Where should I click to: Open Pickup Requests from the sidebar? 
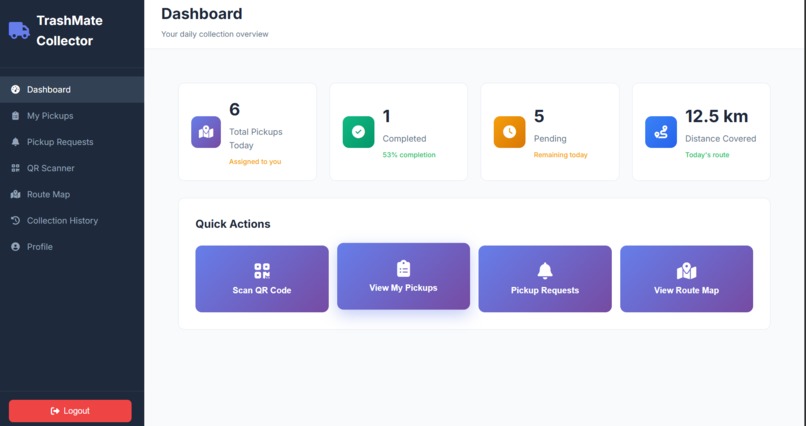pyautogui.click(x=72, y=142)
